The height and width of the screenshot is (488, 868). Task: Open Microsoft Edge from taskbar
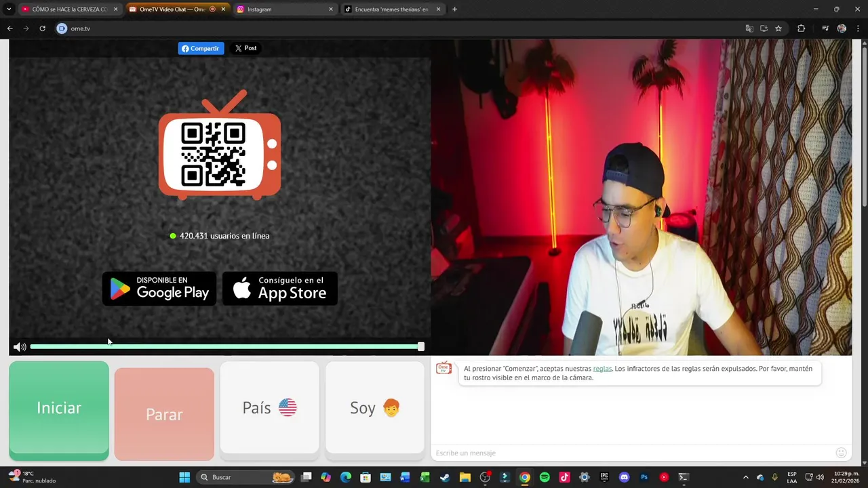pos(346,477)
